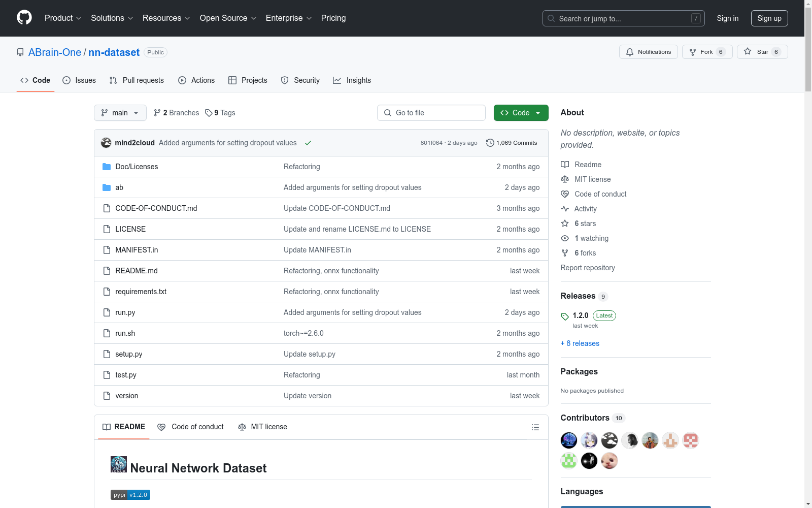The image size is (812, 508).
Task: Open the GitHub home logo
Action: pyautogui.click(x=24, y=18)
